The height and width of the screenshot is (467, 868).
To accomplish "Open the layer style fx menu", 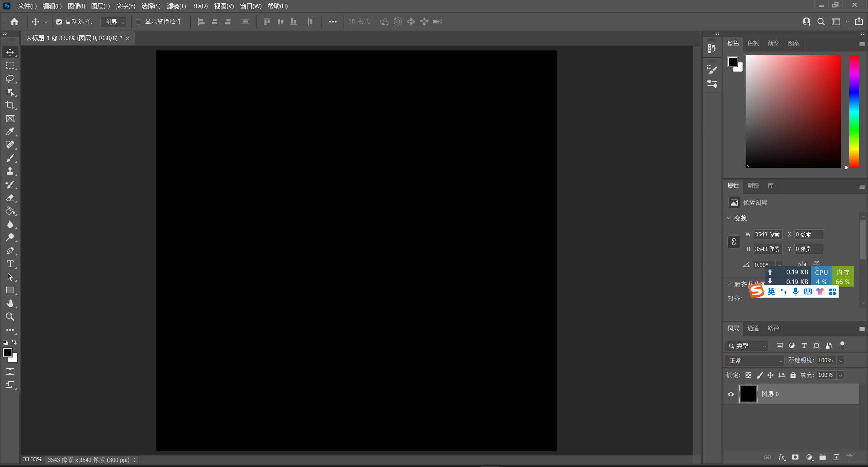I will coord(782,457).
